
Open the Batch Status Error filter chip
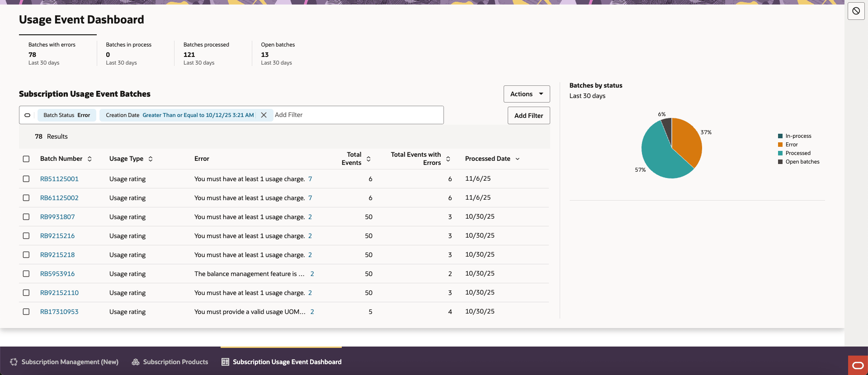(x=67, y=115)
